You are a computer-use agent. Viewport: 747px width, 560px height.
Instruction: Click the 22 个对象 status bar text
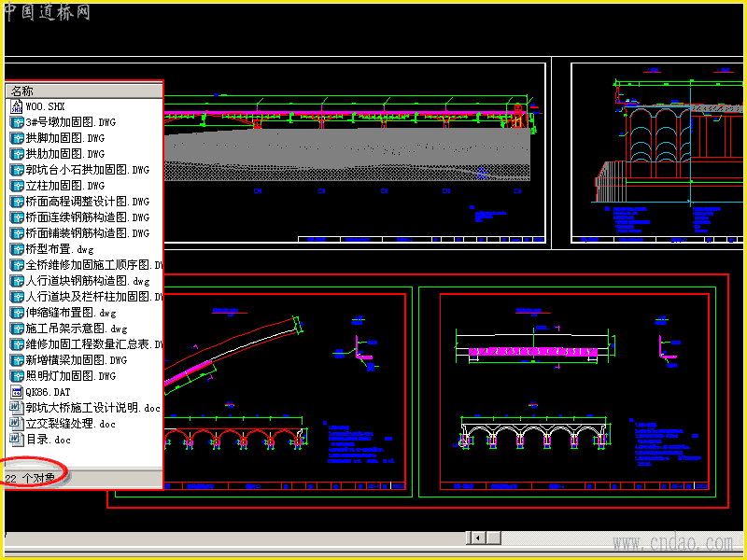[x=30, y=478]
